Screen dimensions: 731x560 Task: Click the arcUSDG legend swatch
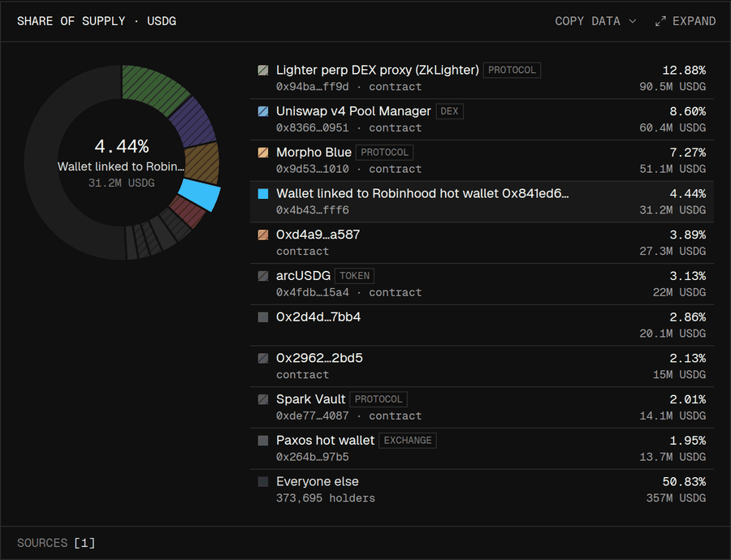pos(263,276)
